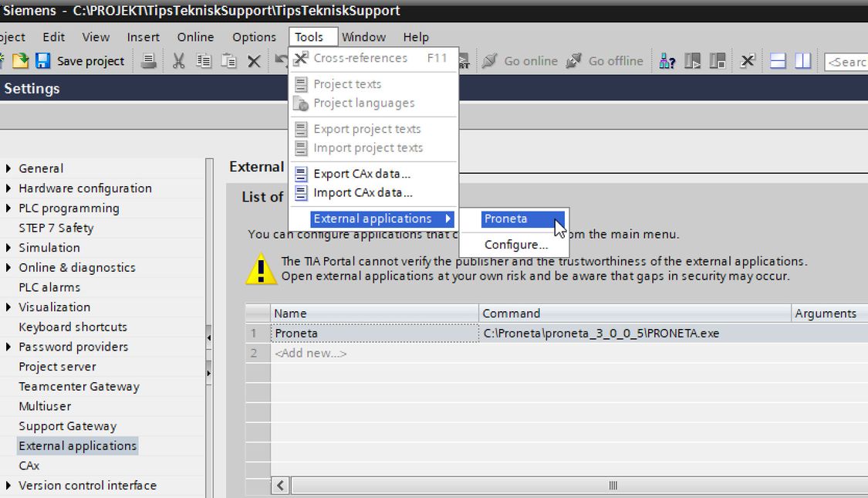Click the Go offline plug icon
Image resolution: width=868 pixels, height=498 pixels.
pos(574,60)
